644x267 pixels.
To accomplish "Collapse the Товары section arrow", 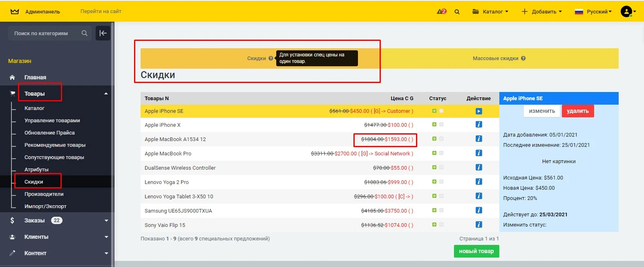I will click(x=106, y=94).
